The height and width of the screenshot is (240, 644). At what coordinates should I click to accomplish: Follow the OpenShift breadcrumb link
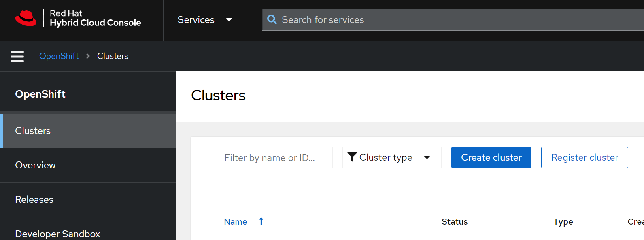pos(59,56)
